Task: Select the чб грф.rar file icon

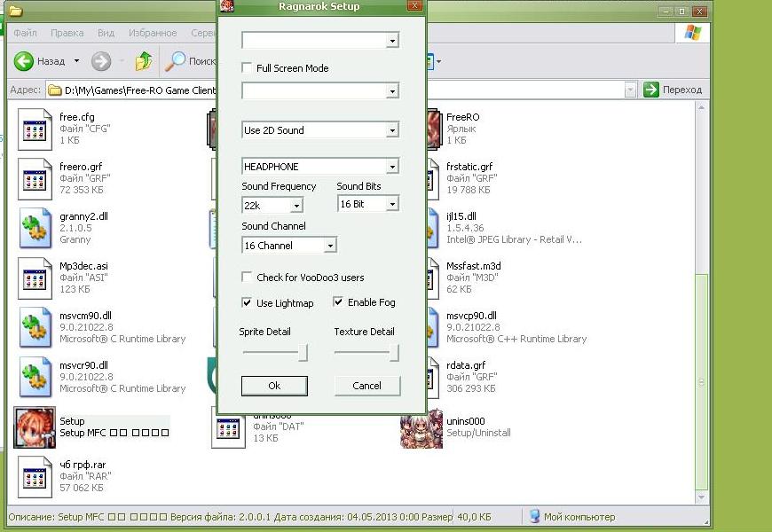Action: click(x=35, y=477)
